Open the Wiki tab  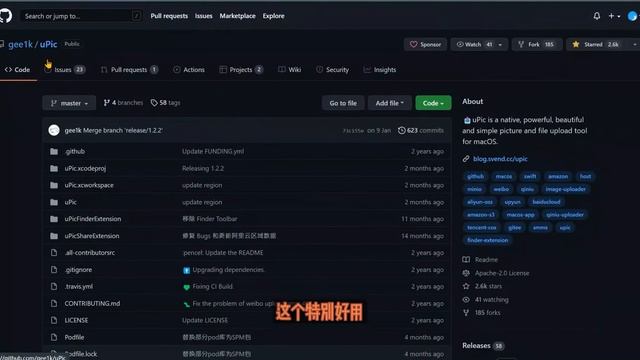(289, 70)
